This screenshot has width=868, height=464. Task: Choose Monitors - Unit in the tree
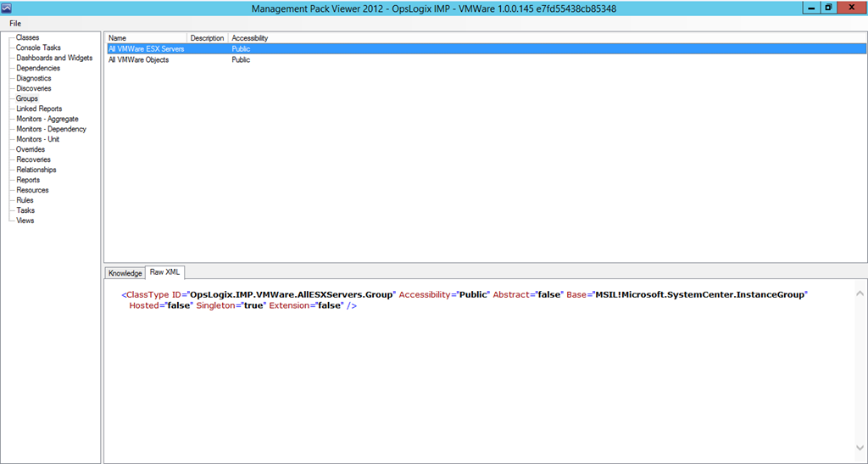click(x=37, y=139)
